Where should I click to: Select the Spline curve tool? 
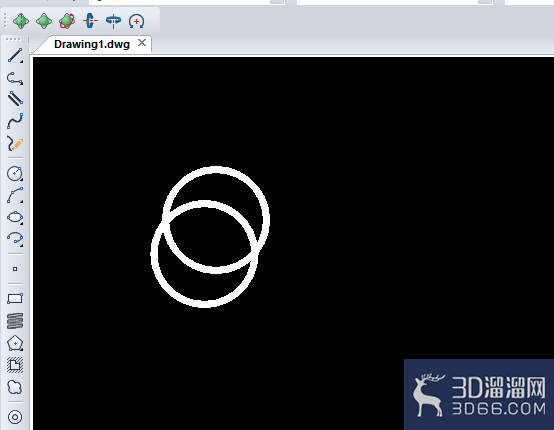15,121
